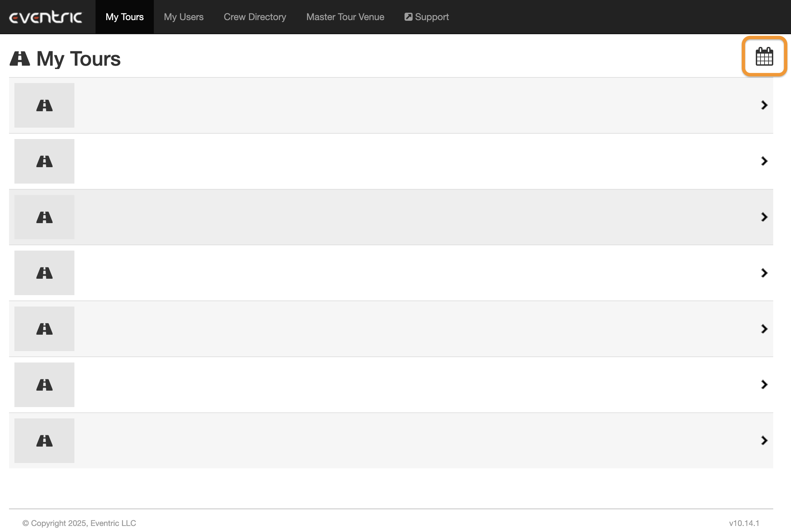Go to Master Tour Venue
This screenshot has width=791, height=532.
pos(345,17)
